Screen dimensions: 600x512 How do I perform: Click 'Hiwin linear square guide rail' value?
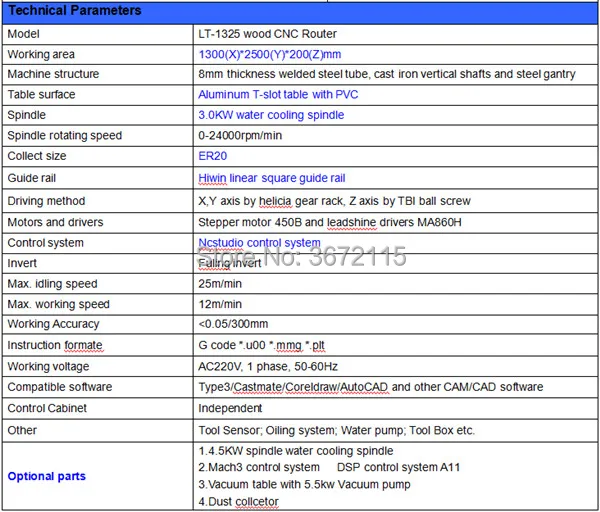(x=272, y=178)
